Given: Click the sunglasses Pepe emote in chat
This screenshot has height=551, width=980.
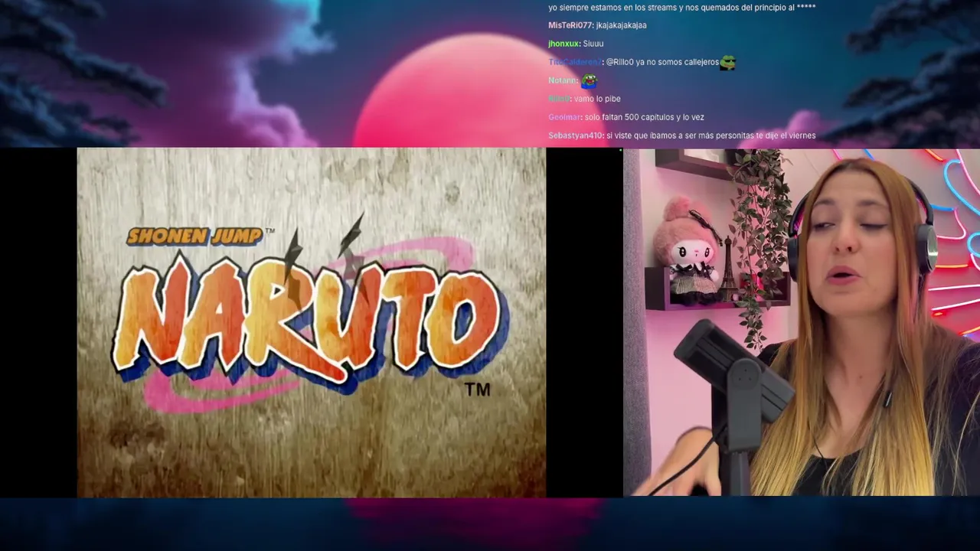Looking at the screenshot, I should (727, 62).
